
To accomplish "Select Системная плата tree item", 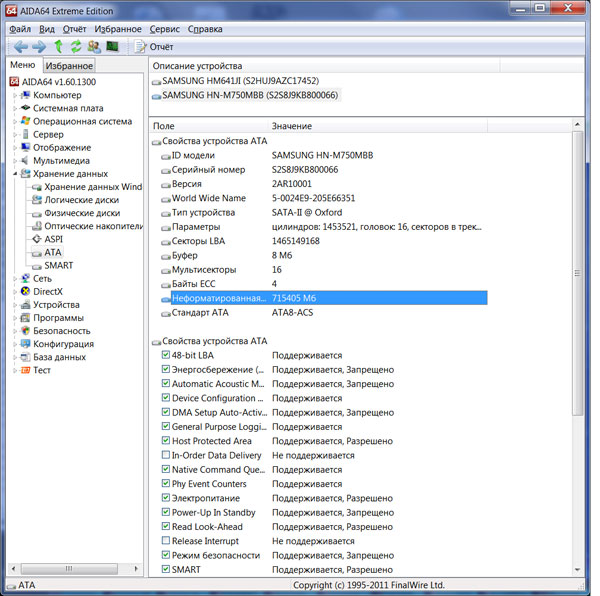I will tap(68, 108).
